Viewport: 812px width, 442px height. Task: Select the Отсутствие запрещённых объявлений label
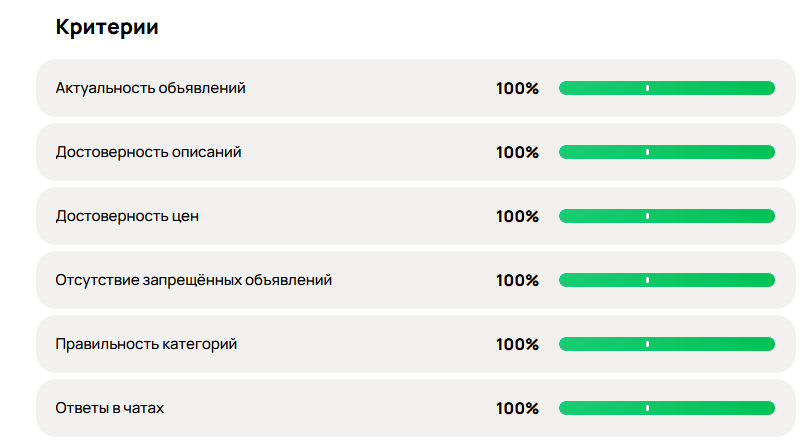[194, 280]
